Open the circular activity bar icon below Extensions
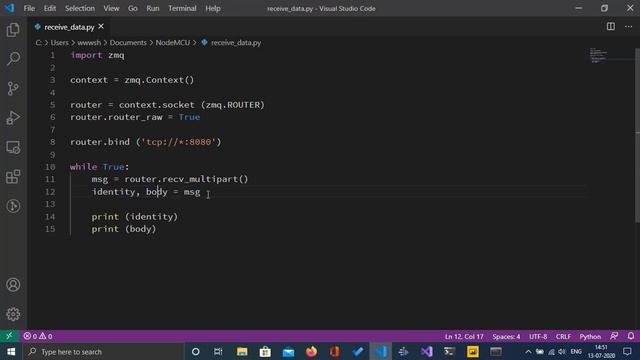Viewport: 640px width, 360px height. (x=13, y=206)
